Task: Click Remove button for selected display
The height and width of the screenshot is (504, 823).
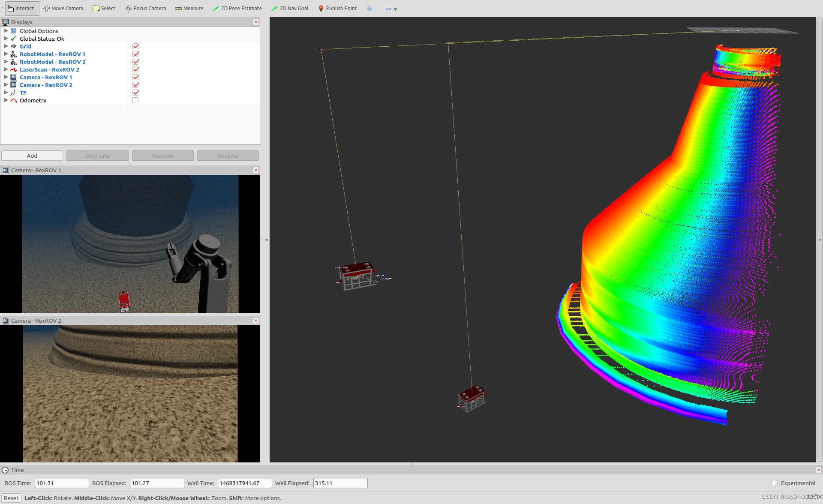Action: [162, 155]
